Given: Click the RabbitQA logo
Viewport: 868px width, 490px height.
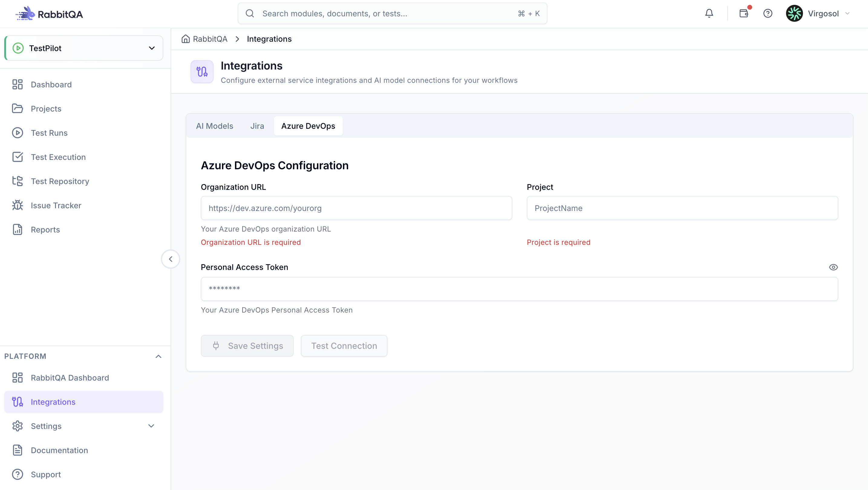Looking at the screenshot, I should pyautogui.click(x=49, y=14).
